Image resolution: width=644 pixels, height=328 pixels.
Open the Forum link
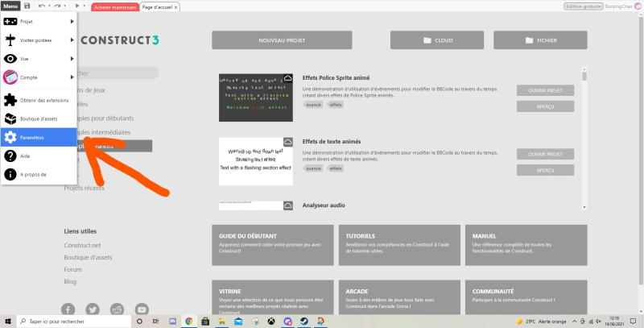pyautogui.click(x=72, y=270)
